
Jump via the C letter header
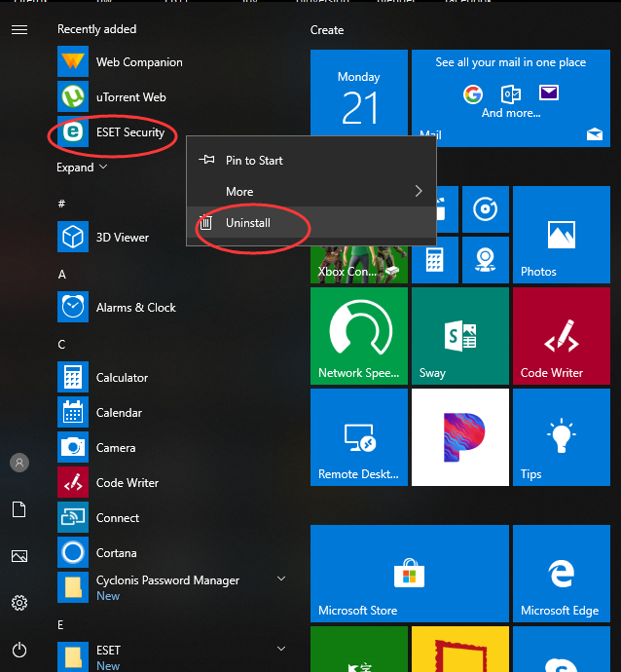(61, 344)
